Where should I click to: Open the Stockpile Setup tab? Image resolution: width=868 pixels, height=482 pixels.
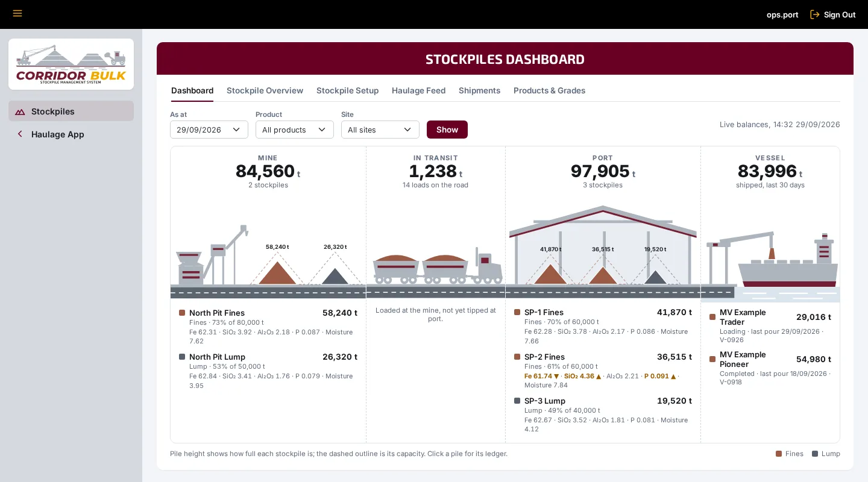point(348,91)
